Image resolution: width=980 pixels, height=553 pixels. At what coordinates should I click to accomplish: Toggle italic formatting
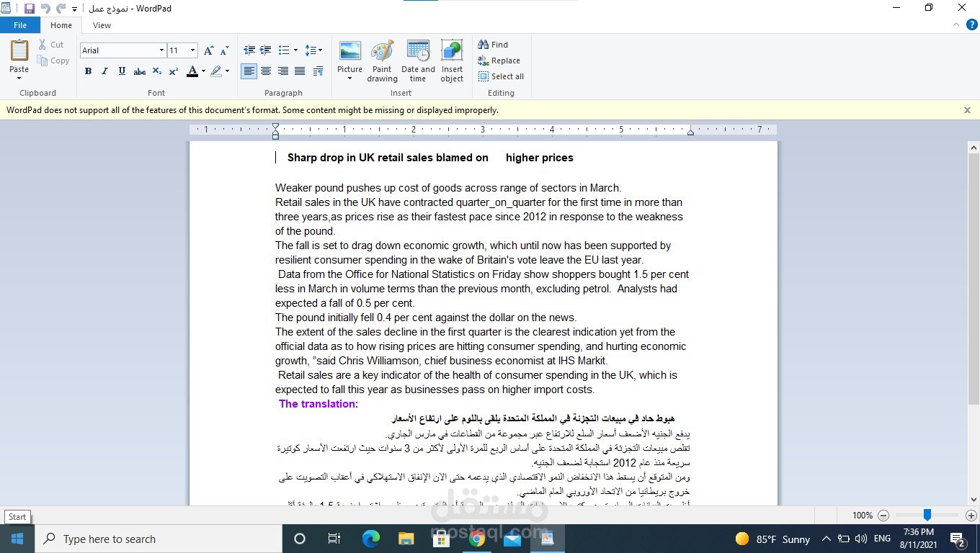coord(104,71)
